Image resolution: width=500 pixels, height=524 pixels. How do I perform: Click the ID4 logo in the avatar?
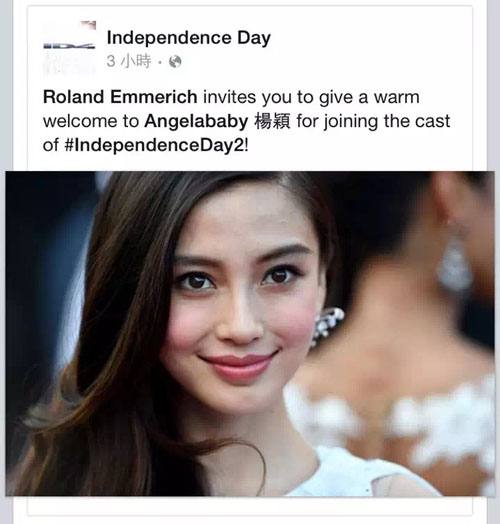point(69,46)
